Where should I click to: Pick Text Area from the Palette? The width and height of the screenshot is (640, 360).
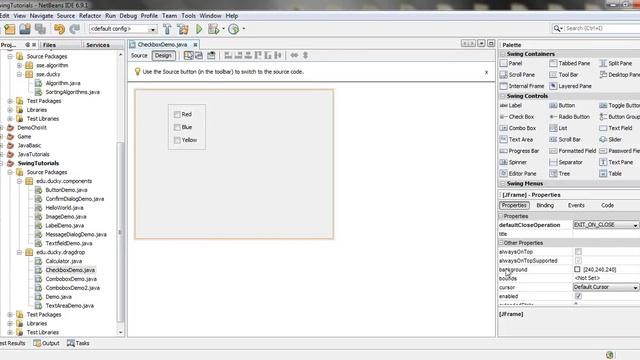tap(516, 140)
